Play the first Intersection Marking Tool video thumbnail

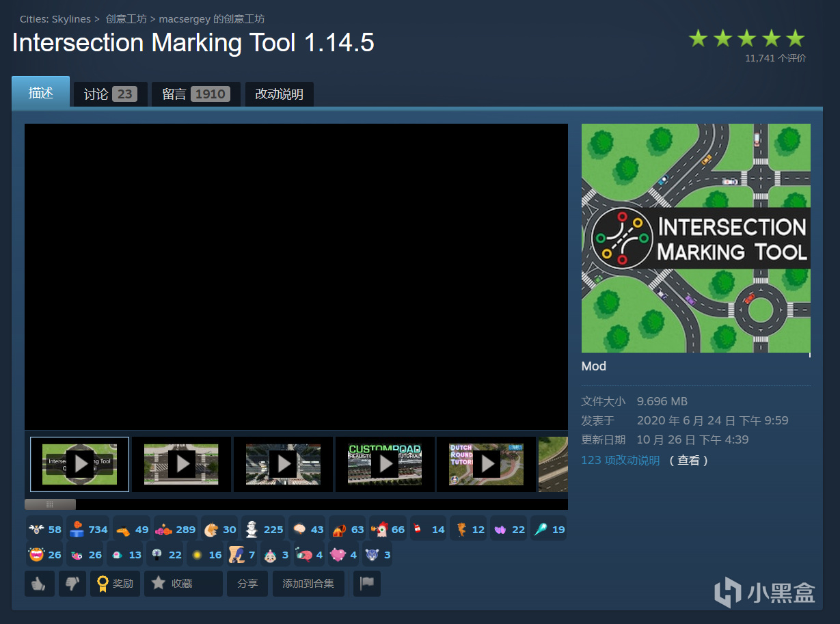click(80, 464)
